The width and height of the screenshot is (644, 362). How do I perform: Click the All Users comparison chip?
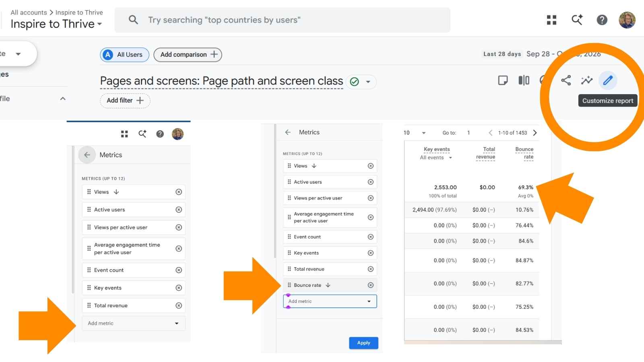(x=124, y=55)
